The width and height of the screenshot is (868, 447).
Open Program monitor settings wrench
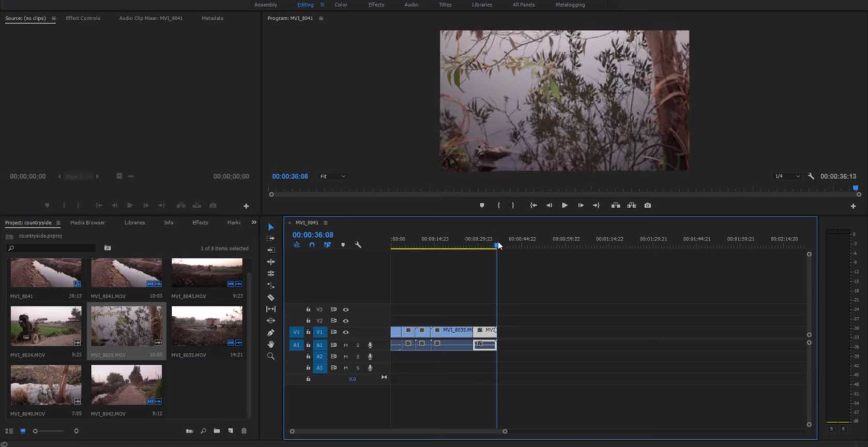(811, 176)
